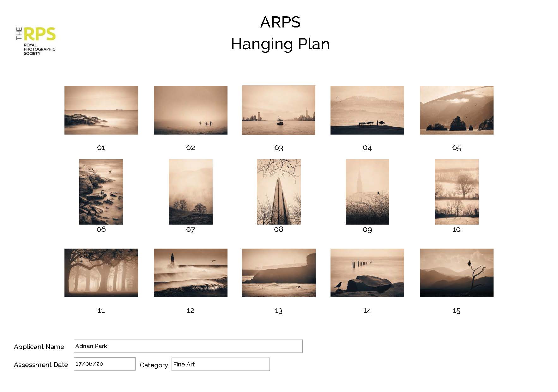Click the Applicant Name field with Adrian Park
558x392 pixels.
coord(188,346)
